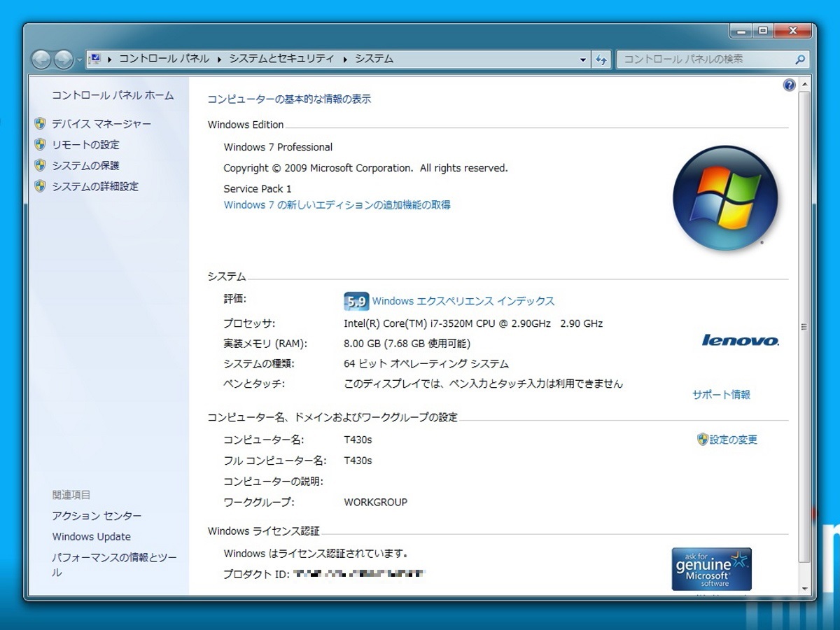Click RAM value 8.00 GB
The height and width of the screenshot is (630, 840).
(x=407, y=344)
